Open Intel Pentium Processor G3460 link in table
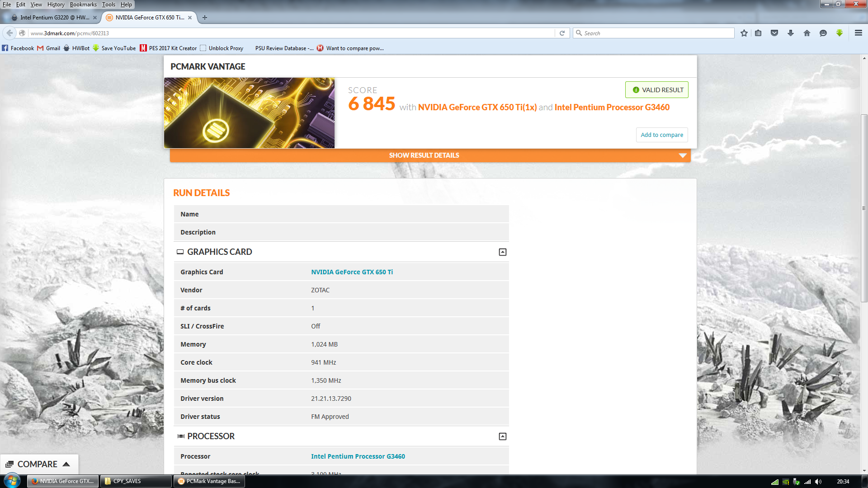 [x=358, y=456]
